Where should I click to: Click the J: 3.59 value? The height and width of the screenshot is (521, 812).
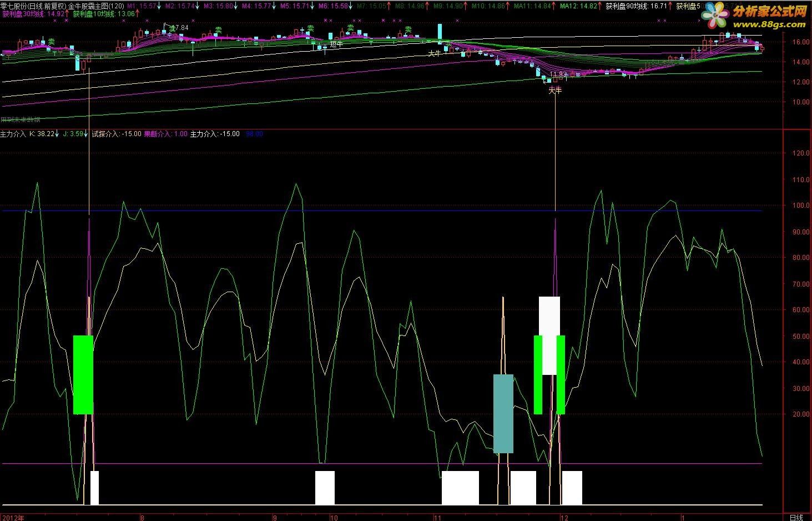[x=73, y=134]
